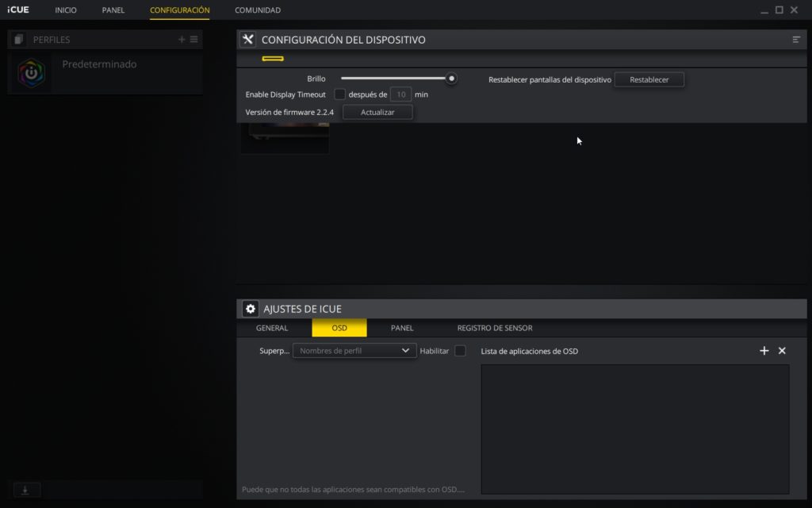Screen dimensions: 812x508
Task: Click the timeout minutes input field
Action: (400, 94)
